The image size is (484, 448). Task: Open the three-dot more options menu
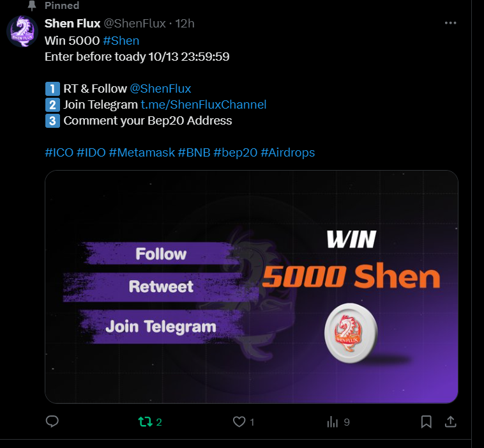450,23
